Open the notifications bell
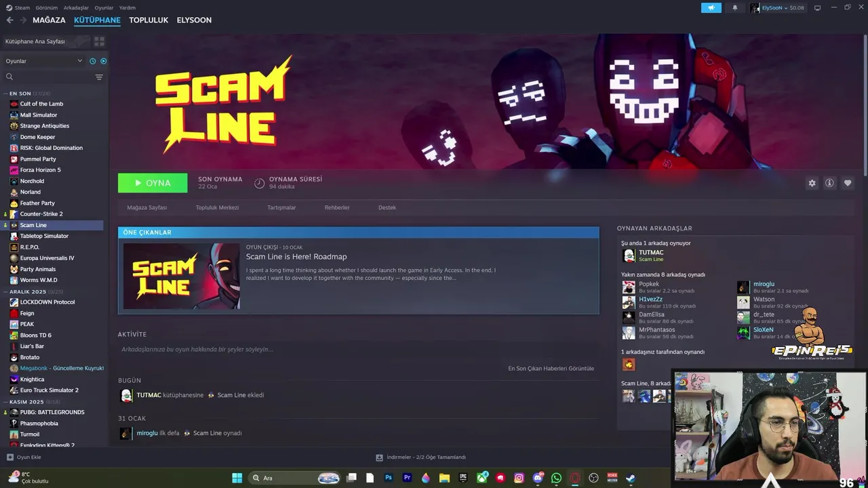The width and height of the screenshot is (868, 488). [734, 7]
